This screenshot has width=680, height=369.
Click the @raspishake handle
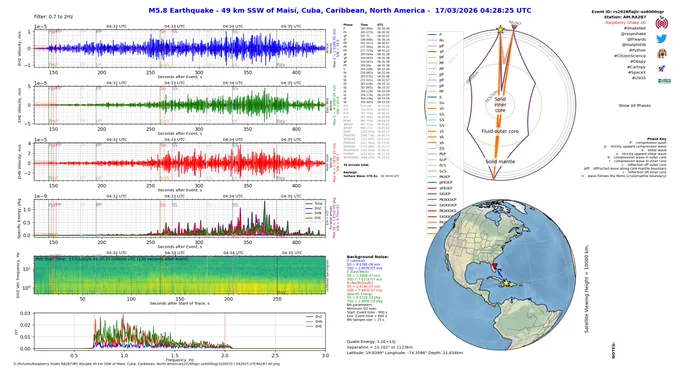click(x=633, y=33)
